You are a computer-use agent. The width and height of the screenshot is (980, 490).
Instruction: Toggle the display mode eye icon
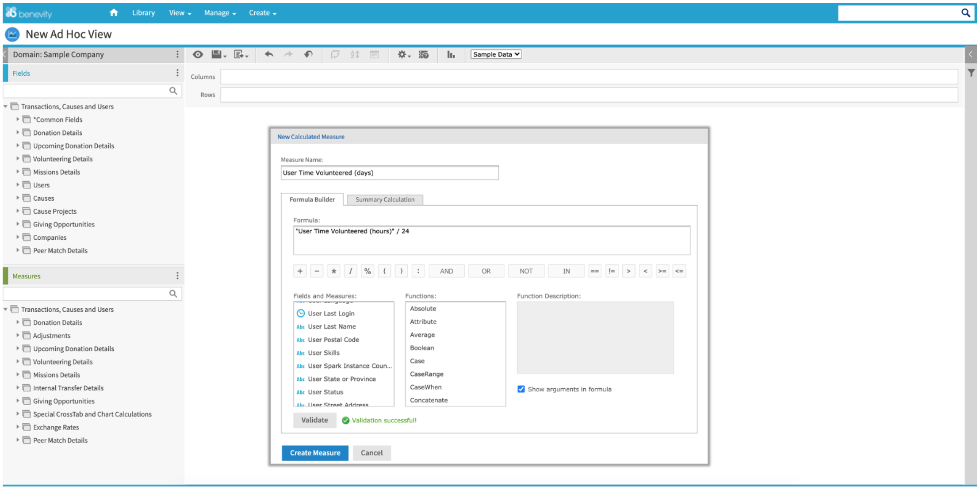pos(198,54)
